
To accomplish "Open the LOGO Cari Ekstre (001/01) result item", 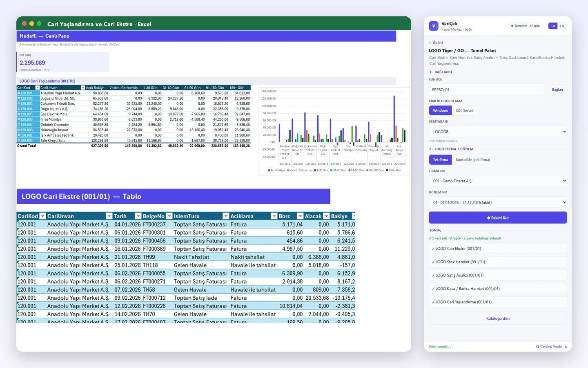I will [x=498, y=249].
